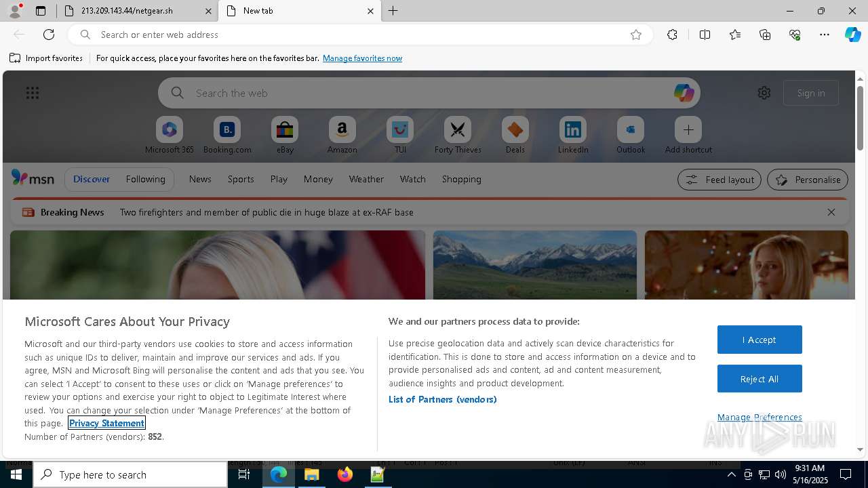Open the Microsoft 365 shortcut
This screenshot has width=868, height=488.
click(x=170, y=135)
